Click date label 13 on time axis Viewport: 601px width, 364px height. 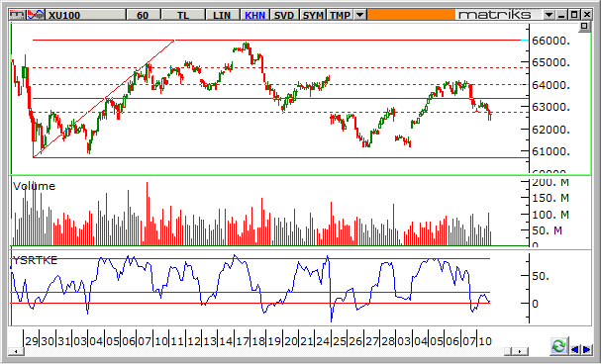click(210, 340)
